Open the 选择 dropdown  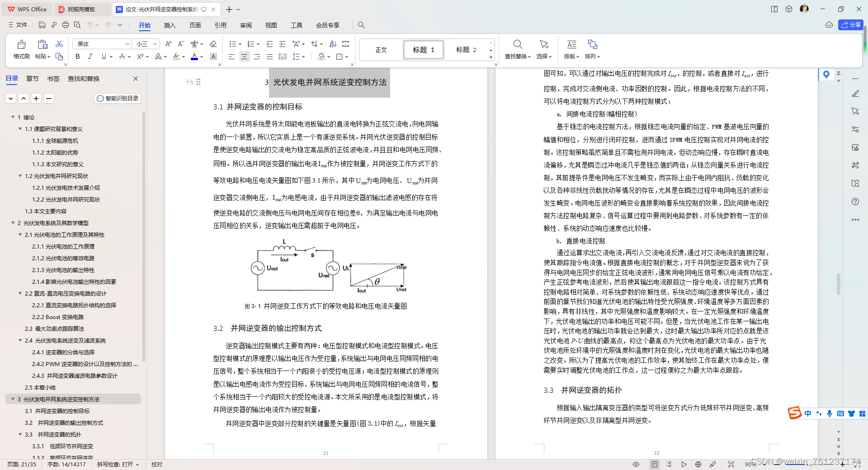(544, 56)
